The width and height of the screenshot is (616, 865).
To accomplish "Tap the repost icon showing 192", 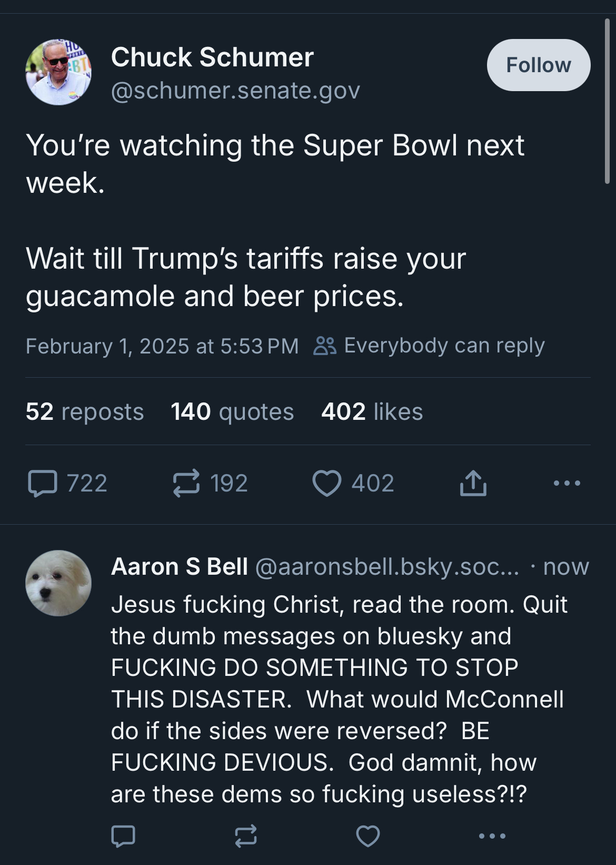I will 186,483.
